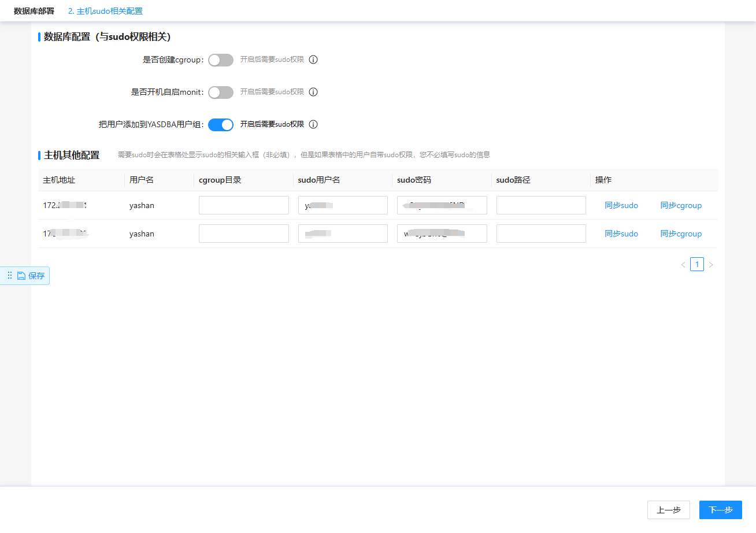Focus cgroup目录 field in first row
Image resolution: width=756 pixels, height=533 pixels.
pos(244,205)
